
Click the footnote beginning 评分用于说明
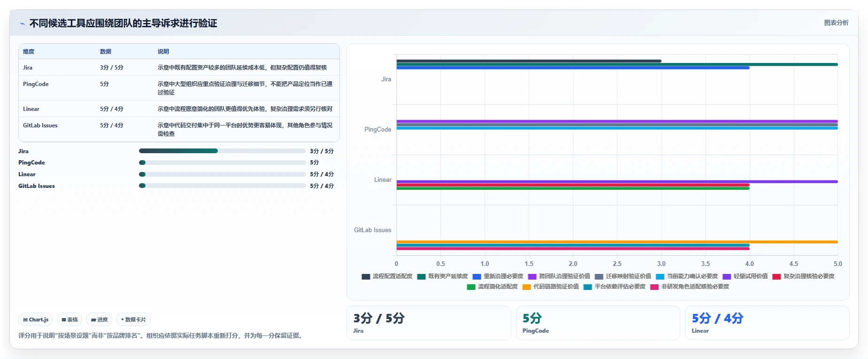point(161,336)
